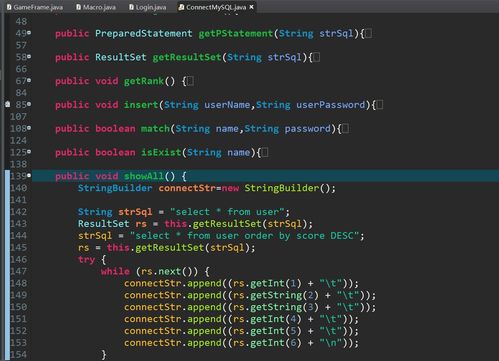
Task: Collapse the showAll method at line 139
Action: [29, 175]
